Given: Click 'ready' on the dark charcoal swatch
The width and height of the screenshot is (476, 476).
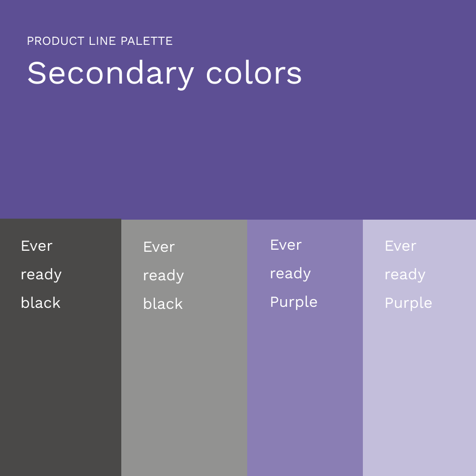Looking at the screenshot, I should (41, 275).
